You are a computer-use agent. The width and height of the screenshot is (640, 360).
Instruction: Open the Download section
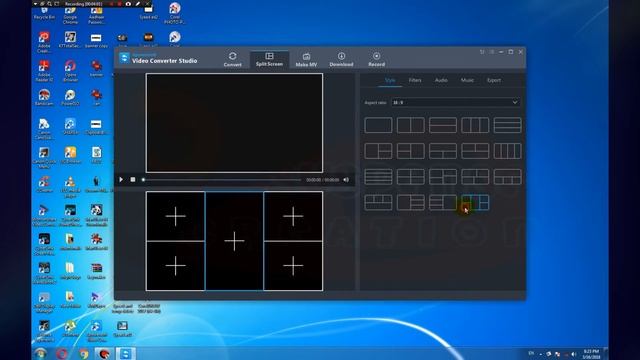click(x=341, y=60)
